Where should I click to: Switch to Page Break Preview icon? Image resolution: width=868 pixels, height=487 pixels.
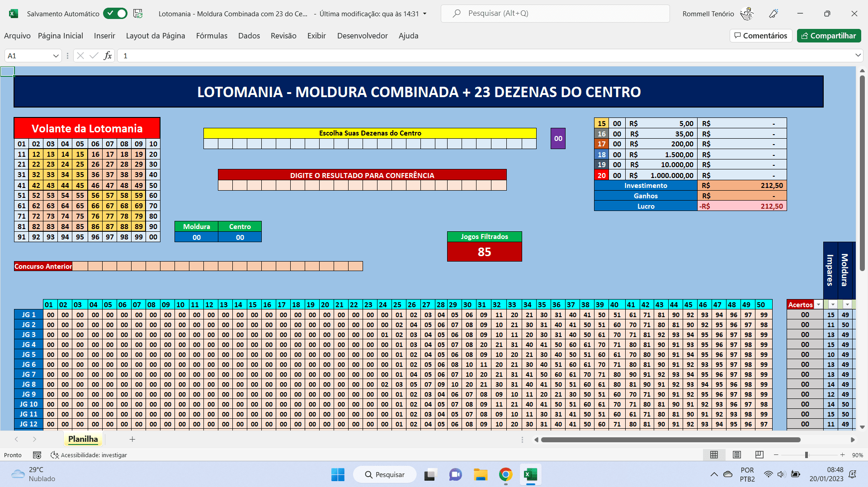[x=759, y=455]
